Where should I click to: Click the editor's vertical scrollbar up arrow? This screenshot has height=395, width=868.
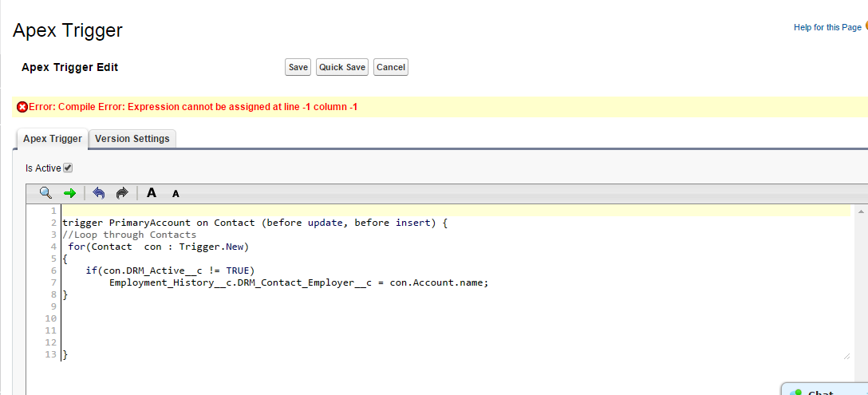[861, 211]
